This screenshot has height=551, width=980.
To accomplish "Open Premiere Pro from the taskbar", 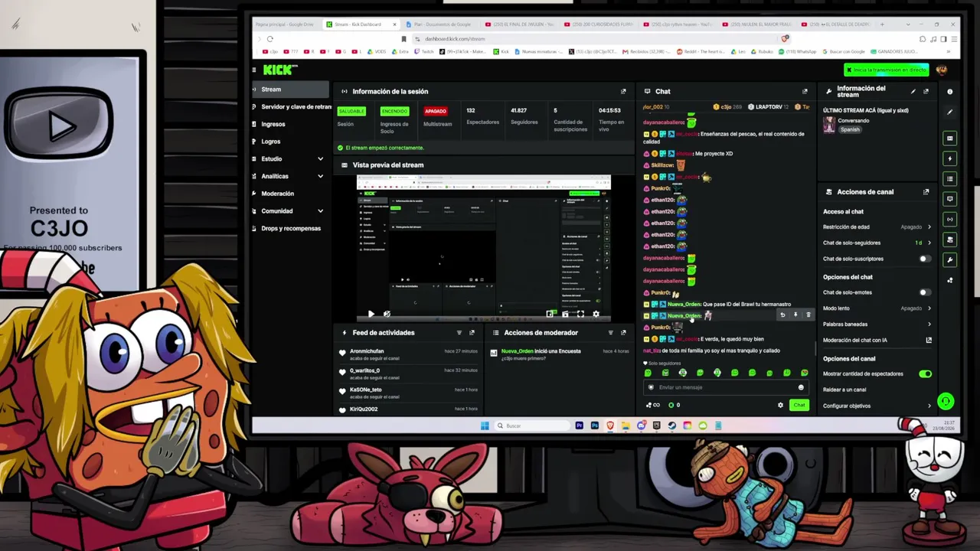I will [x=580, y=425].
